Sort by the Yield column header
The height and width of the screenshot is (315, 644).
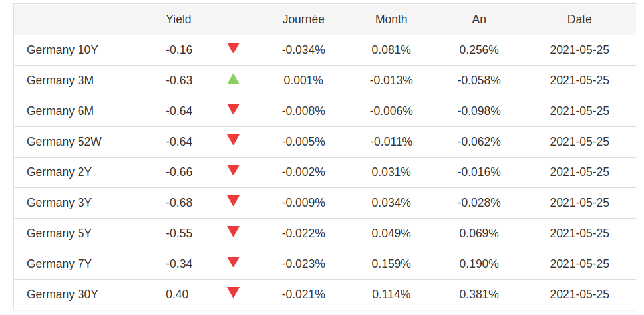click(178, 19)
